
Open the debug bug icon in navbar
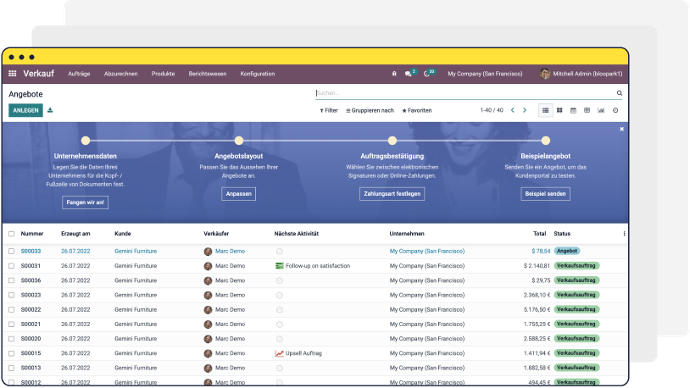coord(394,74)
